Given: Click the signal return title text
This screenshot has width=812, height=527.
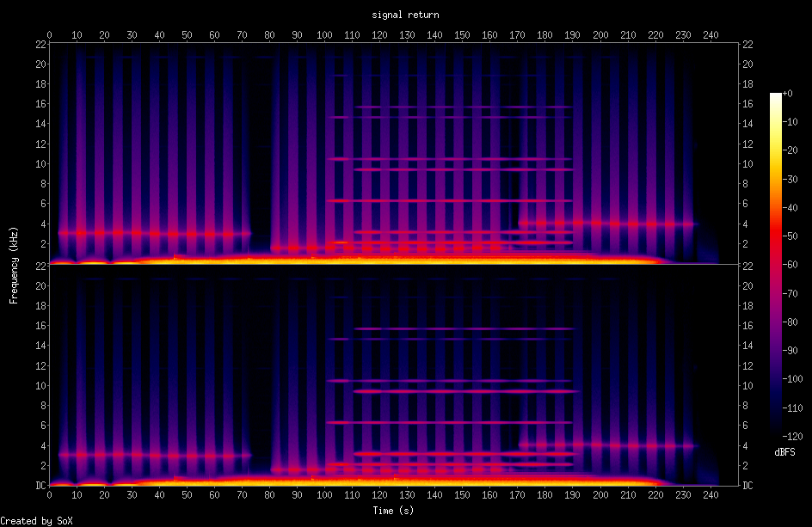Looking at the screenshot, I should [404, 14].
